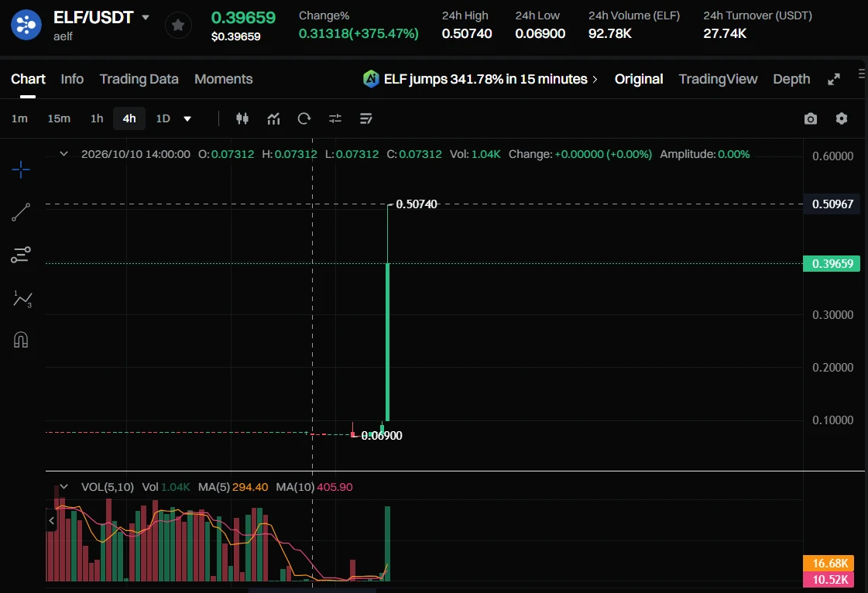Open the candlestick chart type selector

click(242, 118)
